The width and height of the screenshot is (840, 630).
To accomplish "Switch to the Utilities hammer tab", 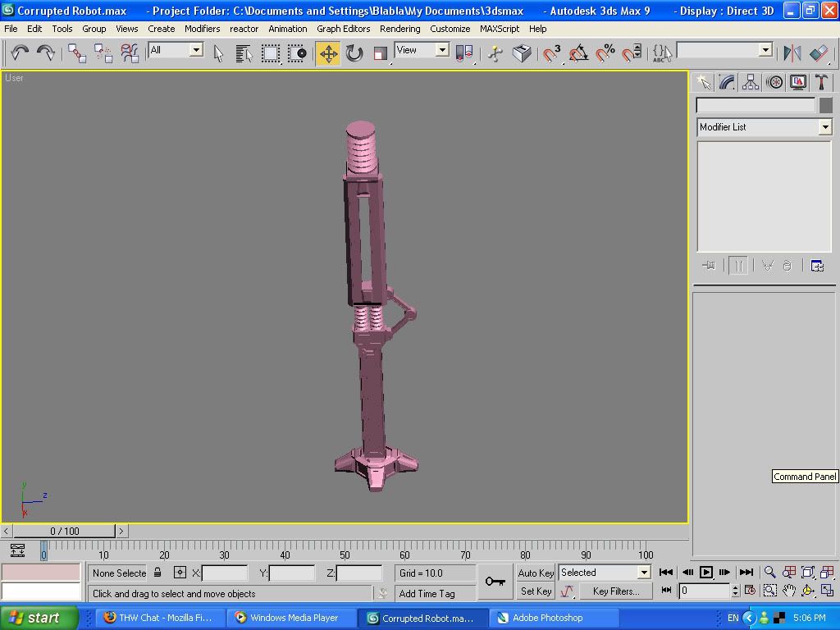I will tap(821, 82).
